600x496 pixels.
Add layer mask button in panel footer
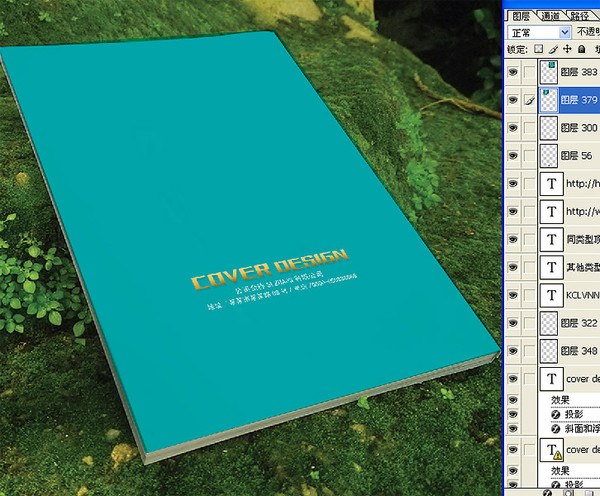tap(569, 493)
